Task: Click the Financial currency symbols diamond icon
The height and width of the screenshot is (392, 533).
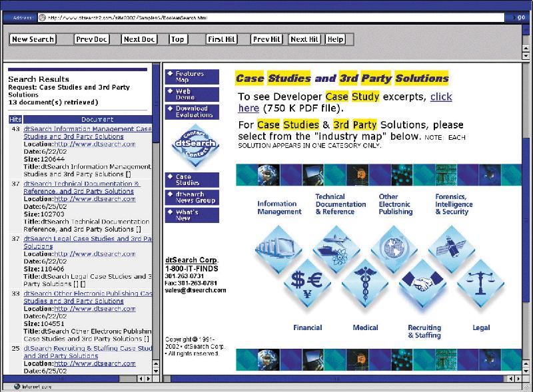Action: (307, 284)
